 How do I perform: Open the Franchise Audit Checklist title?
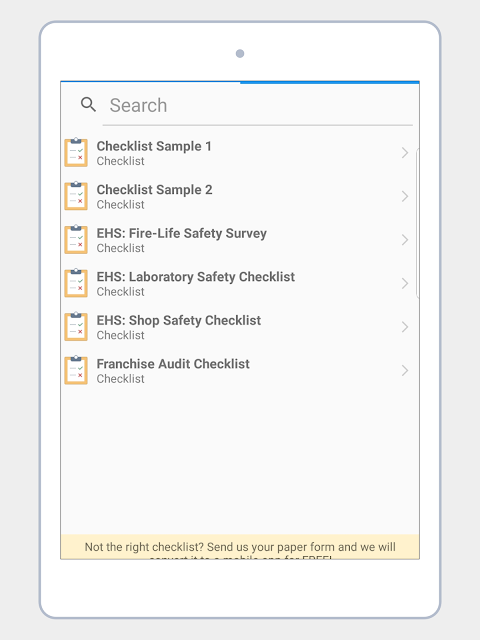click(x=173, y=364)
